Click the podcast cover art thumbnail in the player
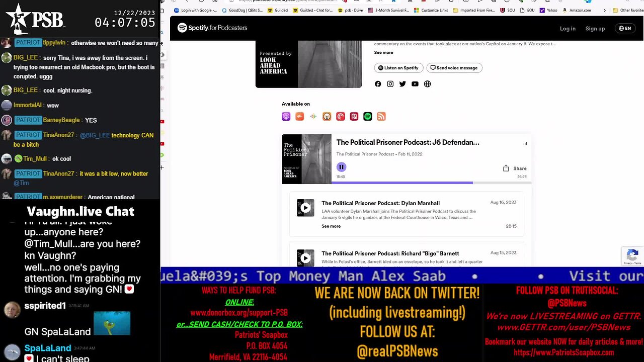 306,159
